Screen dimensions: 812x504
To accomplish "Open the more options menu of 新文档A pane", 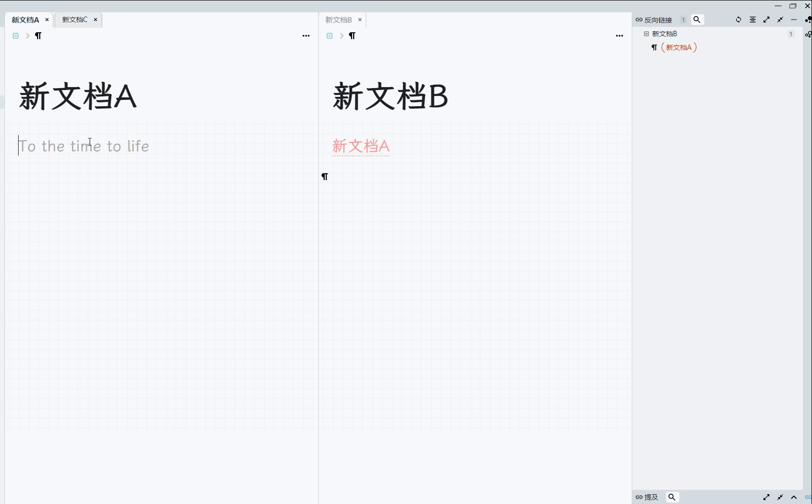I will click(x=306, y=36).
